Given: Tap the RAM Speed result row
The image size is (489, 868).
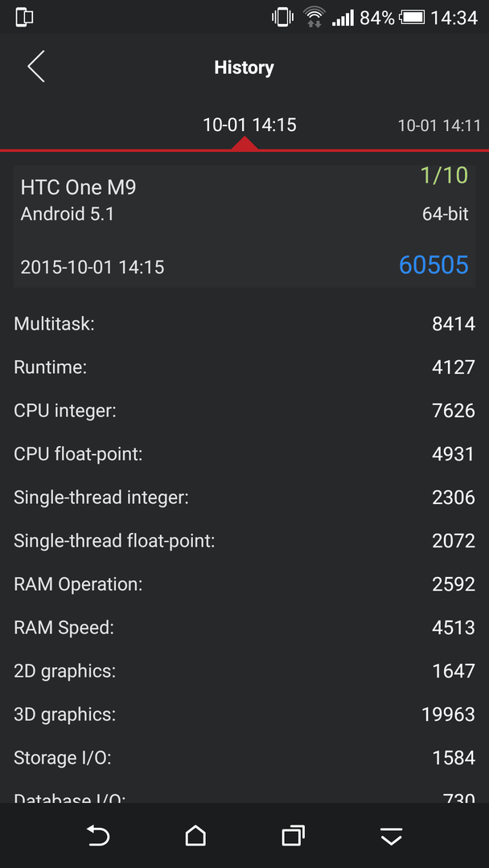Looking at the screenshot, I should point(244,627).
